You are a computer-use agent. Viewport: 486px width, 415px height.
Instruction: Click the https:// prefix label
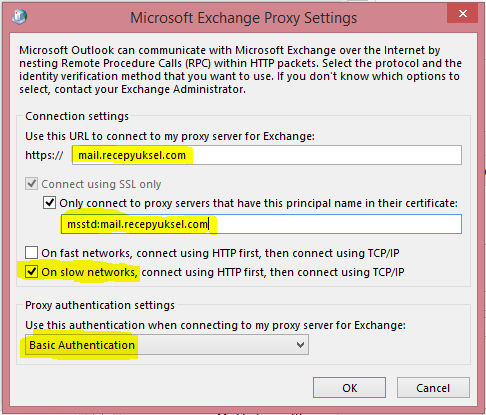click(44, 155)
